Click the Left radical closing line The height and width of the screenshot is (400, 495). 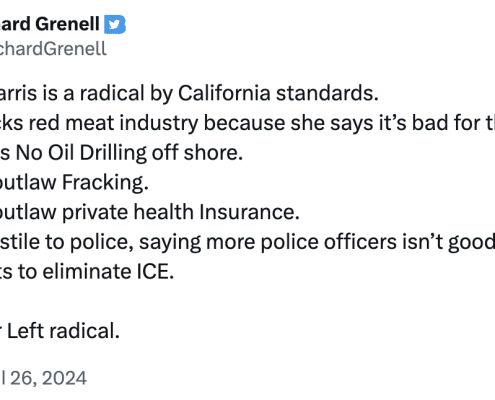[60, 331]
